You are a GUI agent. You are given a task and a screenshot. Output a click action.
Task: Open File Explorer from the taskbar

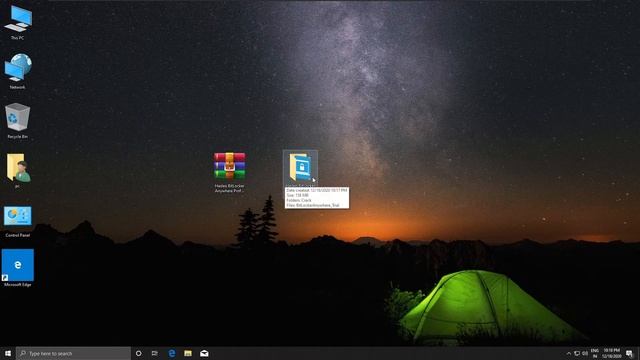pyautogui.click(x=188, y=353)
